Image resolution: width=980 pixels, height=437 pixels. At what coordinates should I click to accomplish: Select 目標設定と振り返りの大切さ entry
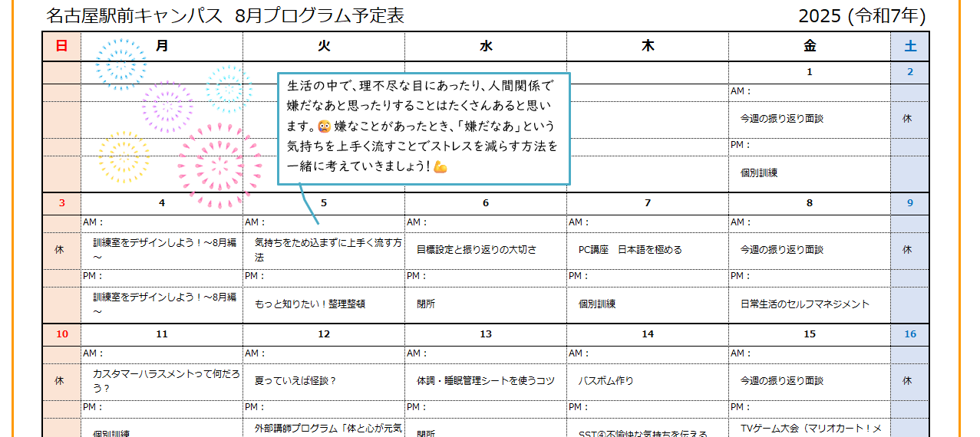[x=476, y=250]
